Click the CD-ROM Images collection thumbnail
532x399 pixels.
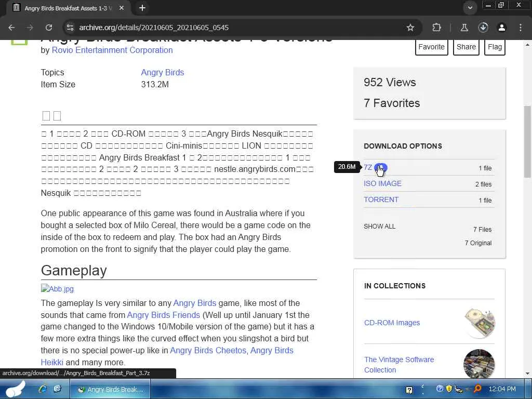[479, 323]
